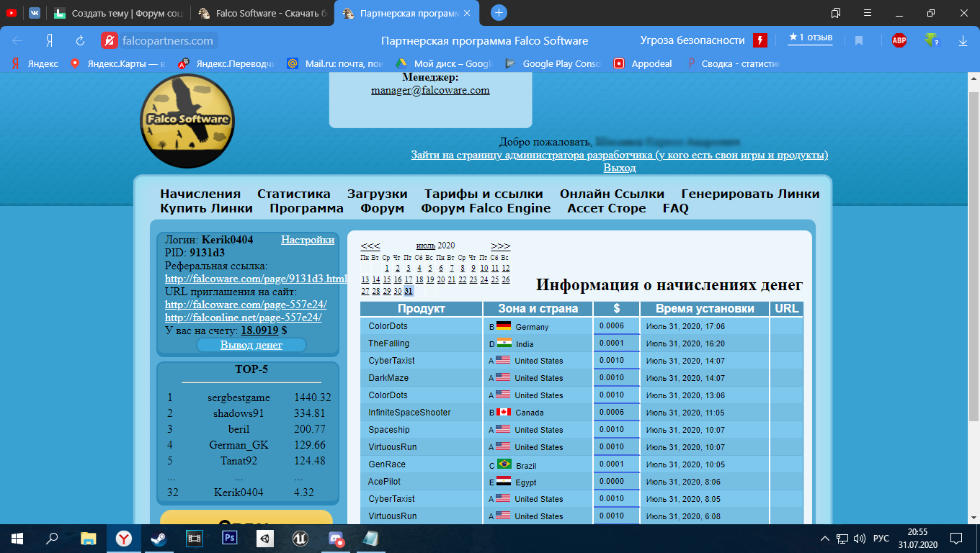
Task: Open Photoshop from the taskbar
Action: [x=231, y=538]
